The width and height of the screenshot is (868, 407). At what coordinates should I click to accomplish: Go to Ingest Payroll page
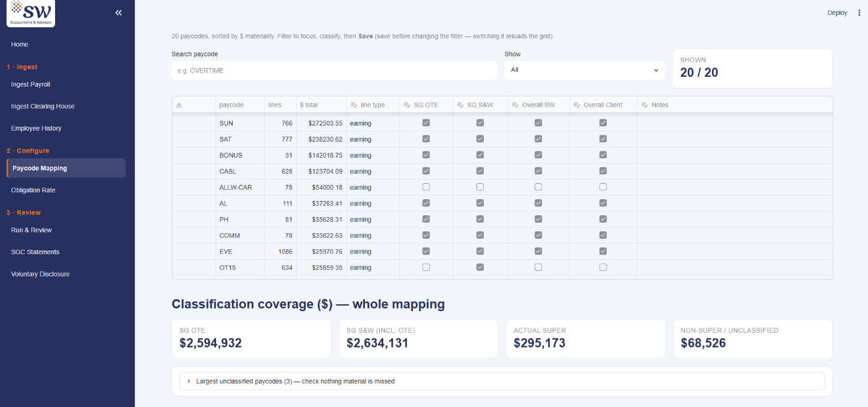click(31, 84)
